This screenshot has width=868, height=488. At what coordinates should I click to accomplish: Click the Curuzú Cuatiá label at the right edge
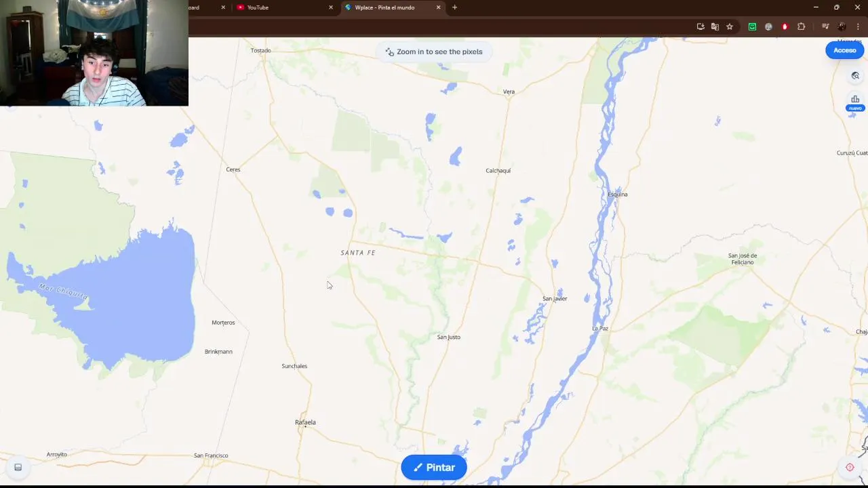point(852,153)
